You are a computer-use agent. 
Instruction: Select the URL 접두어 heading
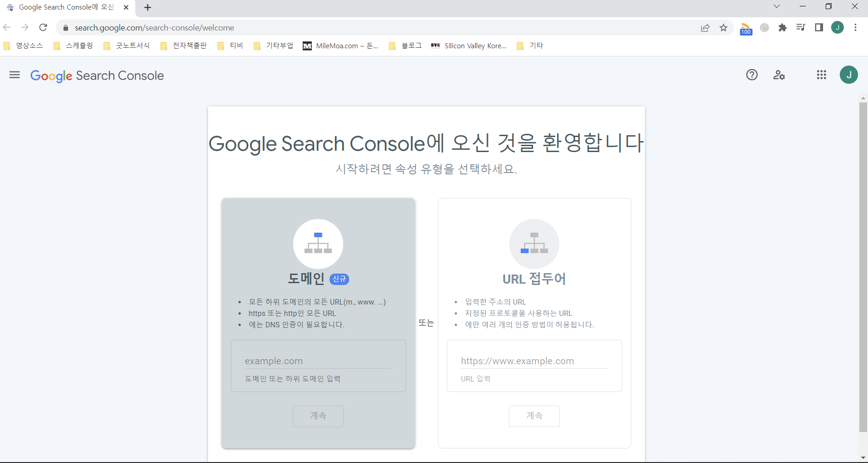[x=534, y=279]
